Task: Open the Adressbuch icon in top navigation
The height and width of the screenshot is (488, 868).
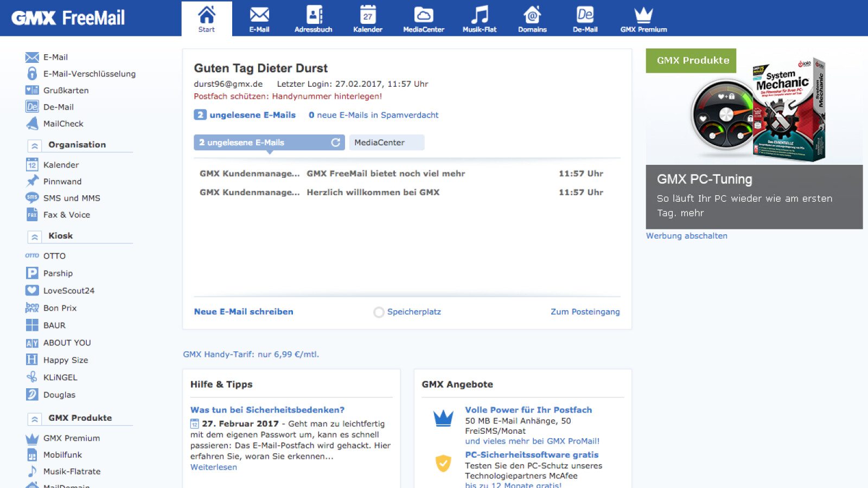Action: [314, 15]
